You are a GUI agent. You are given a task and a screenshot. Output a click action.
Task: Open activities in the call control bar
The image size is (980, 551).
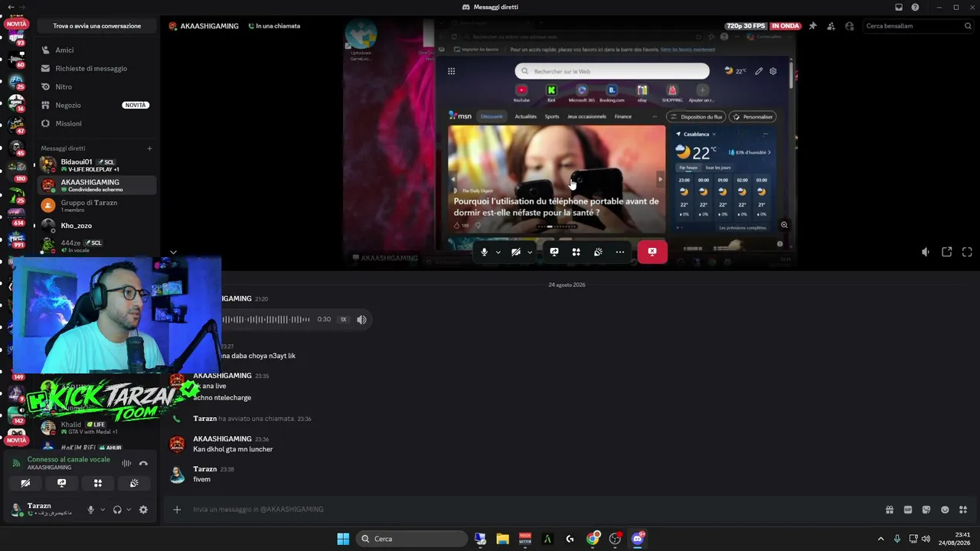pos(576,252)
